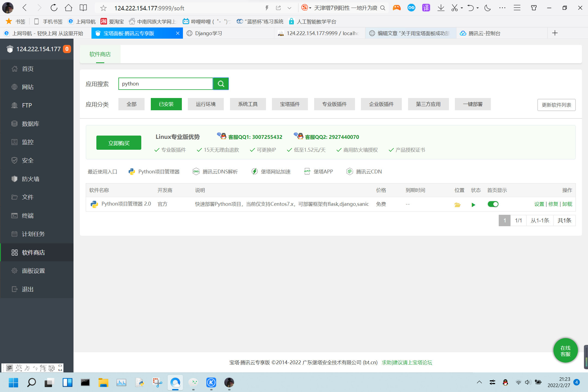Click the browser home icon

point(69,8)
